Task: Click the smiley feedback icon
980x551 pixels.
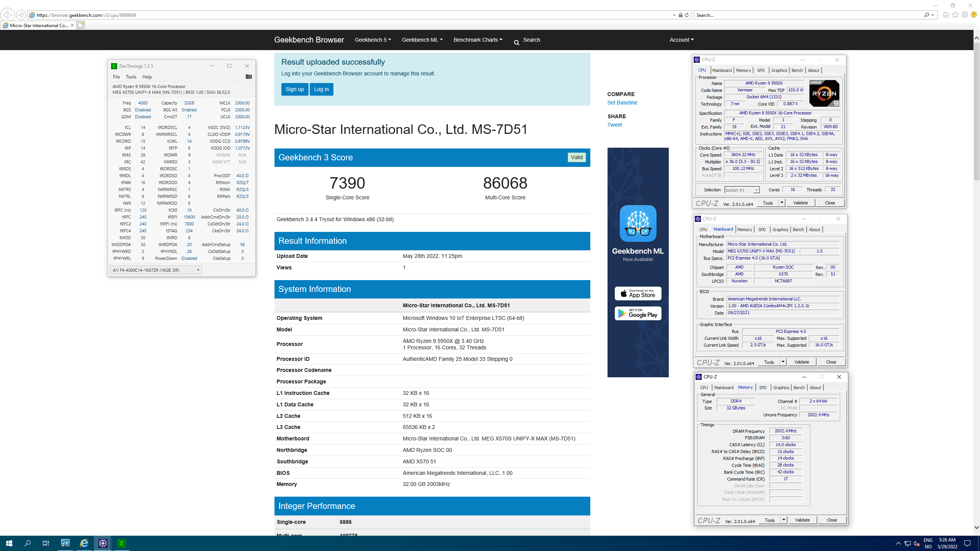Action: click(974, 15)
